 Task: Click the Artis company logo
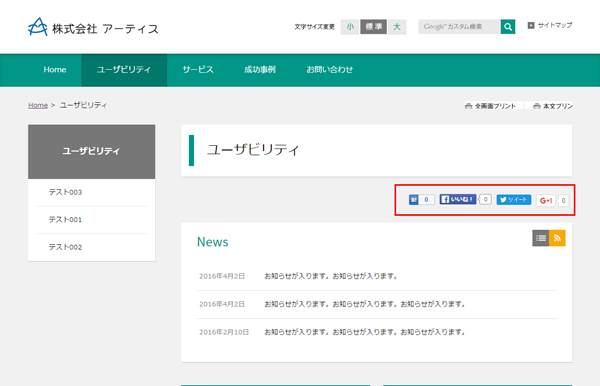pos(93,27)
